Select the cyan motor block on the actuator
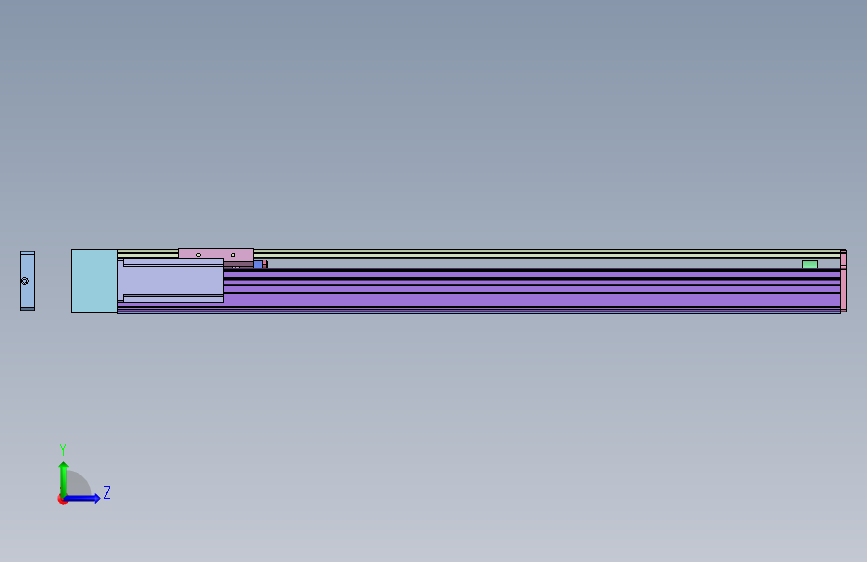 [94, 281]
